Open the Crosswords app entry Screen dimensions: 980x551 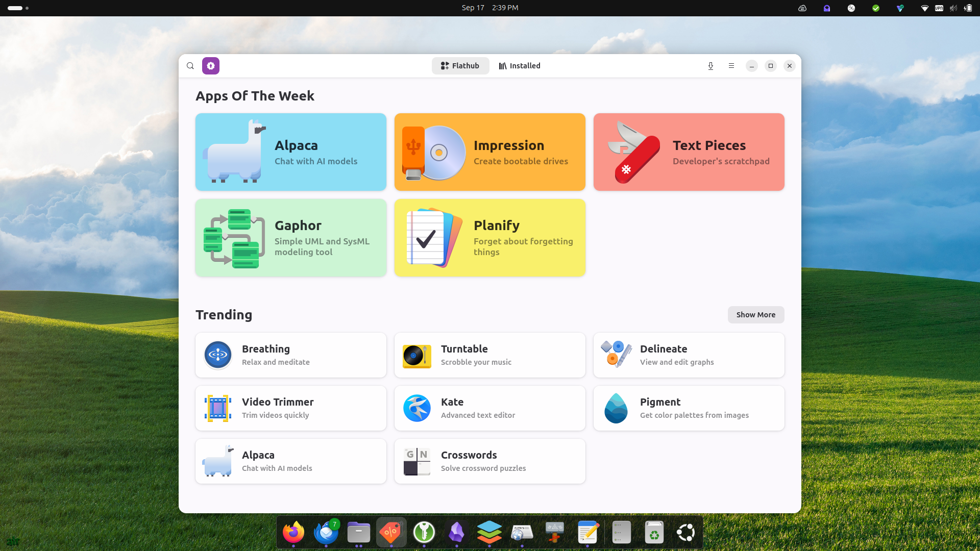pos(490,461)
